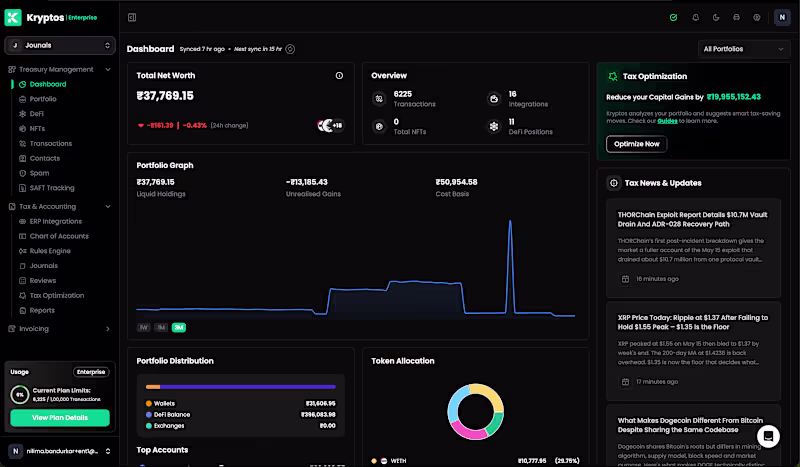800x467 pixels.
Task: Click the green sync status check icon
Action: (673, 17)
